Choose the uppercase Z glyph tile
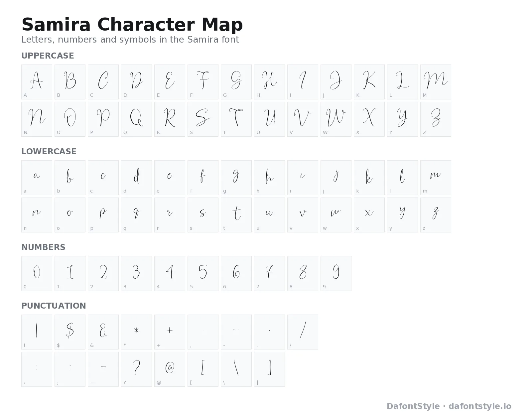The image size is (532, 419). click(x=436, y=119)
